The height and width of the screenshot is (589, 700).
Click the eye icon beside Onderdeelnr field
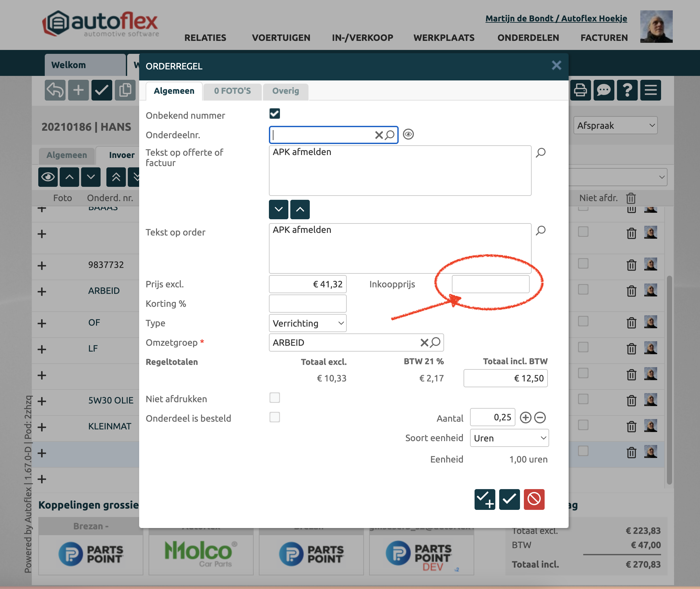click(408, 134)
